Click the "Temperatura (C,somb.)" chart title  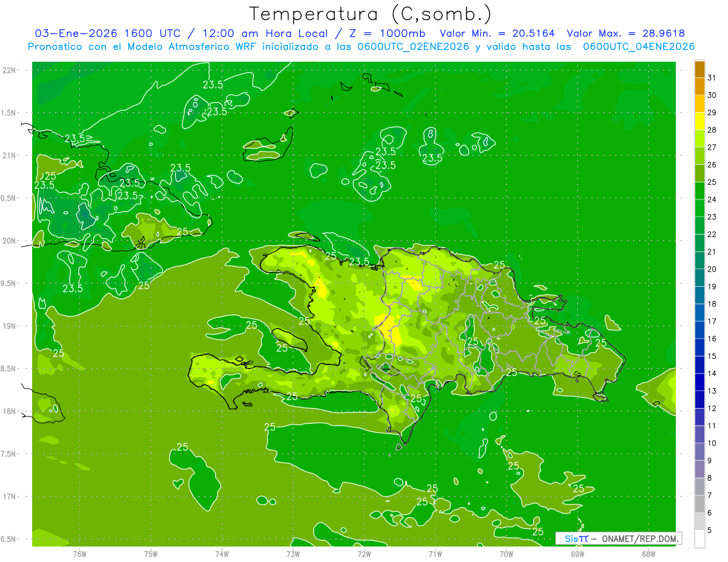(371, 14)
